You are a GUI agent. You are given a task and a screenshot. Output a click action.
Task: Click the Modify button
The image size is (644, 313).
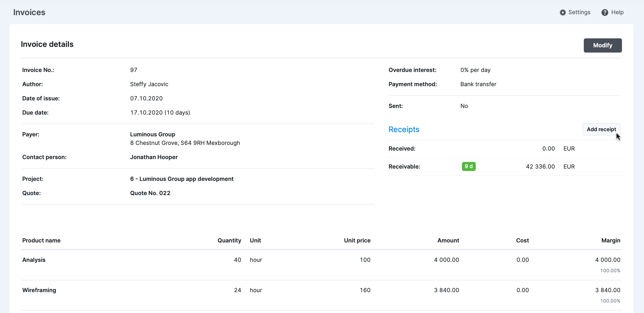coord(603,45)
